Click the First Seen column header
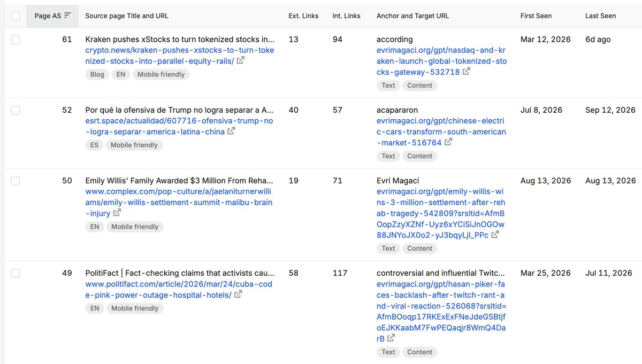642x364 pixels. click(536, 16)
